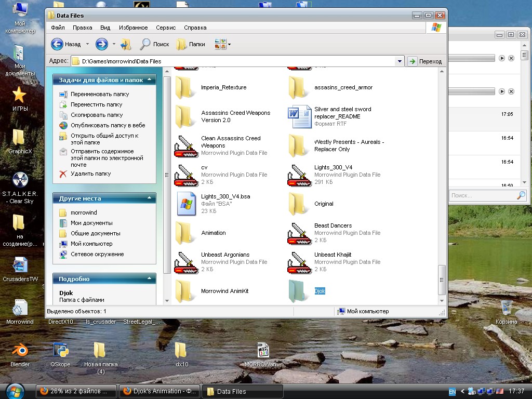Select the Lights_300_V4 plugin file icon
532x399 pixels.
pos(299,176)
